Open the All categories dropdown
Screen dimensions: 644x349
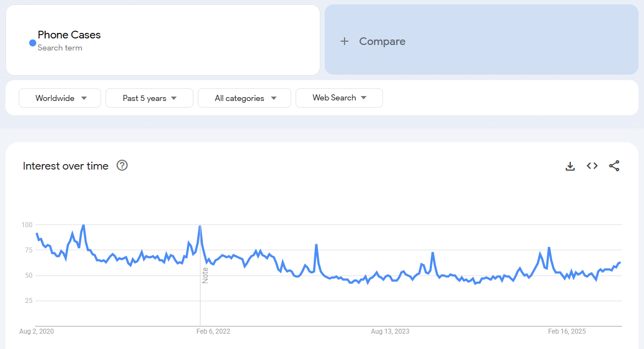point(245,98)
